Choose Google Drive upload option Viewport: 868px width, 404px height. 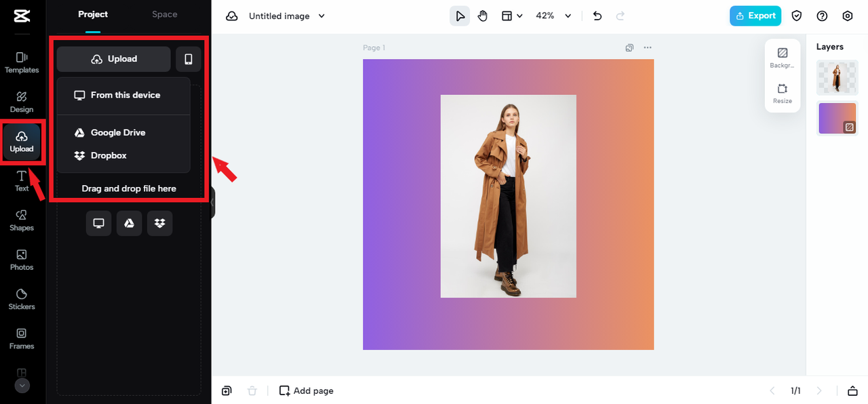coord(123,133)
